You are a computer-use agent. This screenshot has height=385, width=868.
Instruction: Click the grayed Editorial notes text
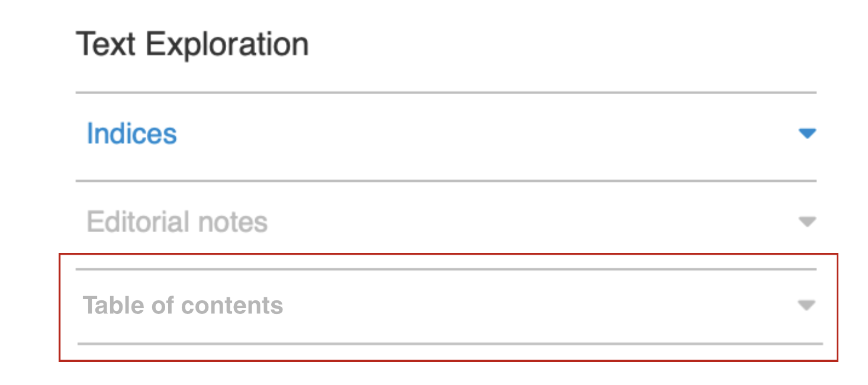tap(177, 222)
